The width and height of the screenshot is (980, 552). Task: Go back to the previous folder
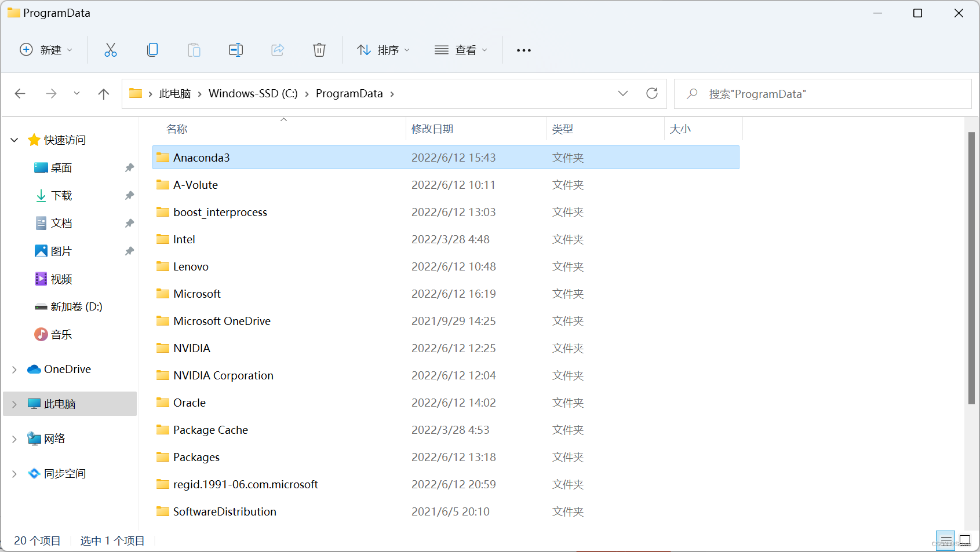click(20, 93)
